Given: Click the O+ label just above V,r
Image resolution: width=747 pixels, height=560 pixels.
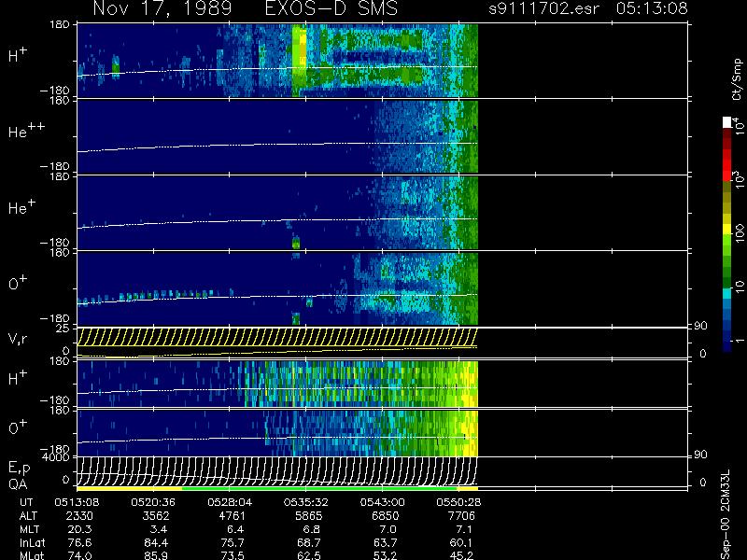Looking at the screenshot, I should point(18,283).
